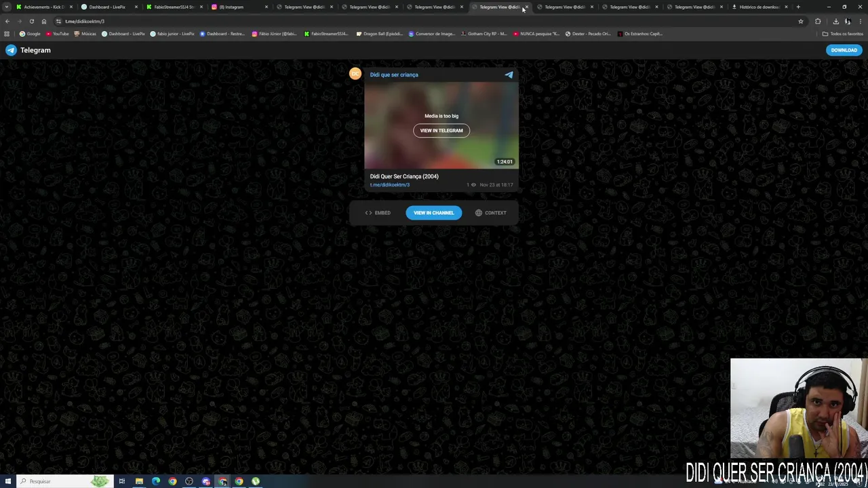Go to browser home page

point(44,21)
